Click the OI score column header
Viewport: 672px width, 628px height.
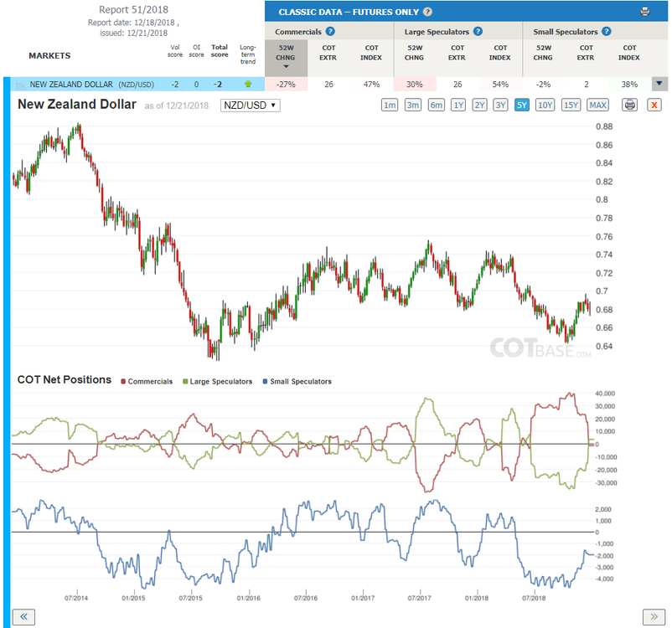[196, 50]
